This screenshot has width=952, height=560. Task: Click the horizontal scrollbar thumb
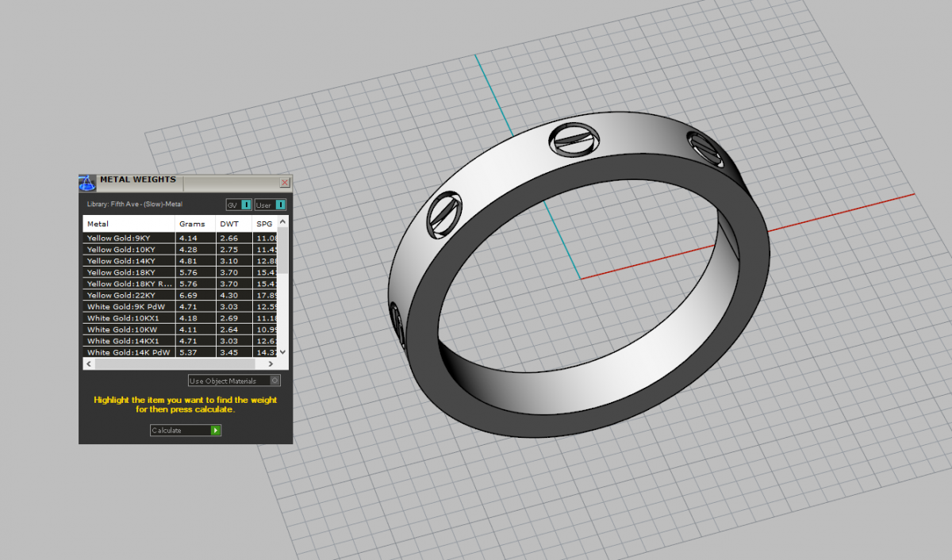[x=175, y=363]
